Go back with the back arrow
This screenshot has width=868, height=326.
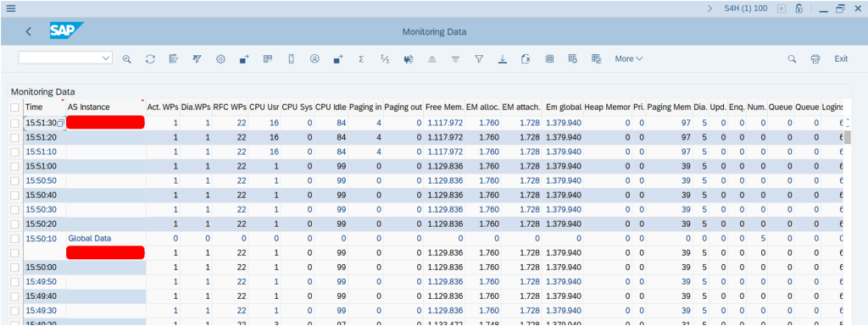(x=29, y=31)
